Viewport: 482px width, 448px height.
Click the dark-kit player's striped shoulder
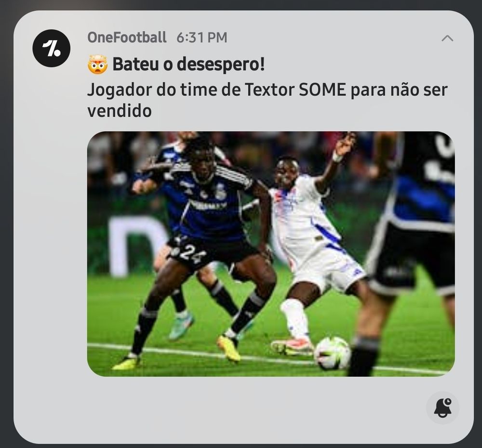click(x=234, y=177)
